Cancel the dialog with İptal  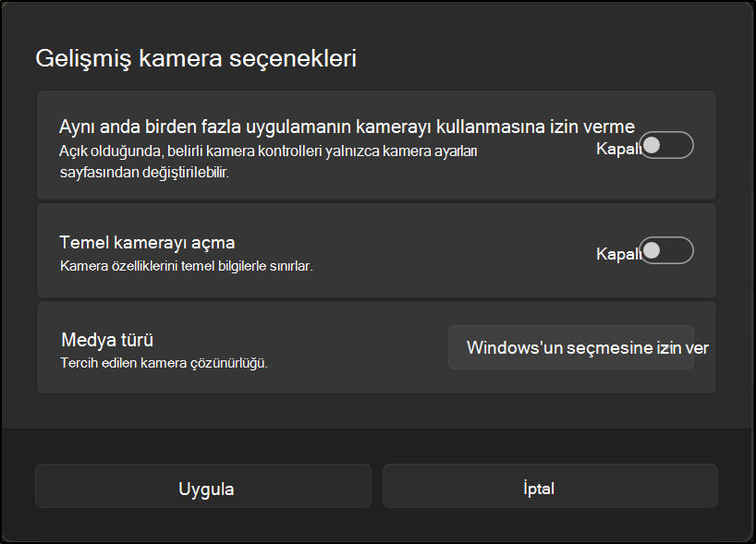click(x=550, y=486)
